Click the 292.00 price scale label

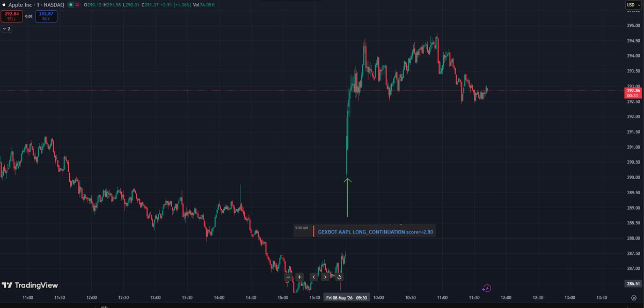pyautogui.click(x=633, y=116)
